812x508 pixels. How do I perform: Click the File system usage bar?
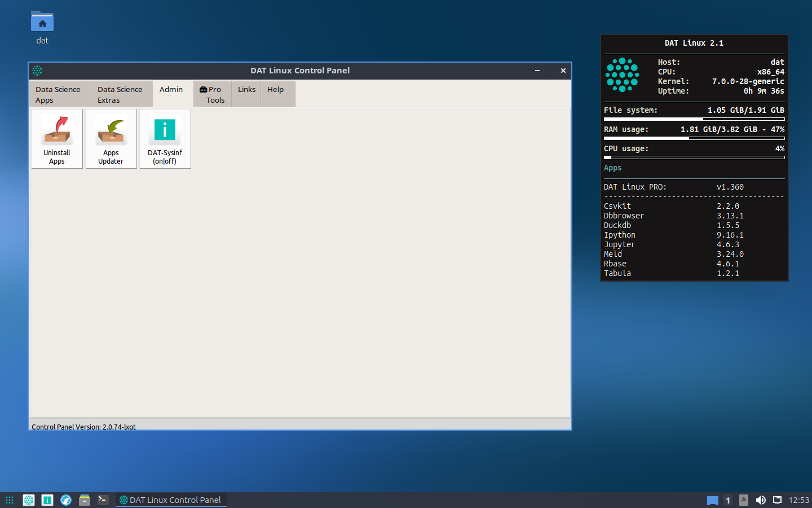(x=694, y=119)
